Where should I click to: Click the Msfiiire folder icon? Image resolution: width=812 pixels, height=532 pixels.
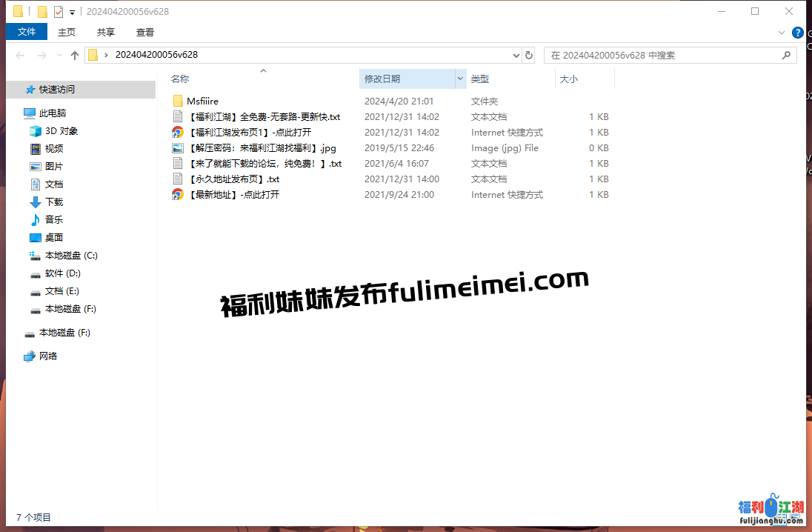click(178, 101)
